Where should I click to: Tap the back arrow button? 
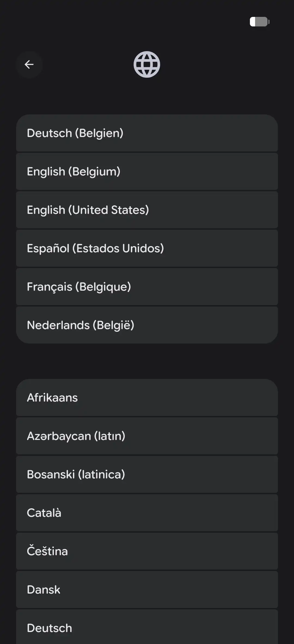click(x=29, y=65)
